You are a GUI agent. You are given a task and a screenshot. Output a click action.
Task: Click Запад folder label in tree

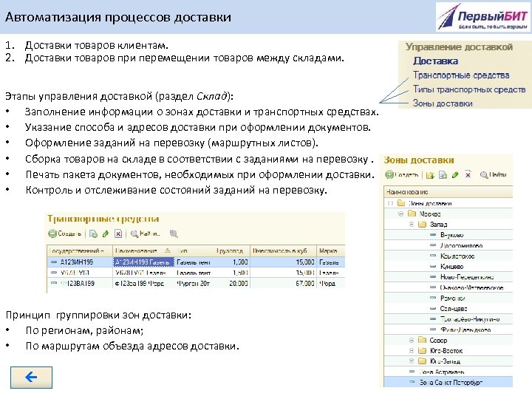point(438,225)
